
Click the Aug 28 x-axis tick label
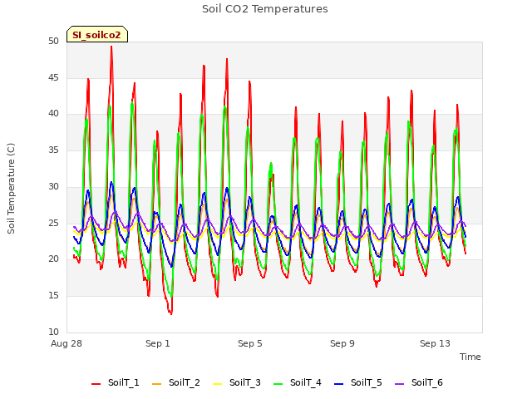(66, 343)
